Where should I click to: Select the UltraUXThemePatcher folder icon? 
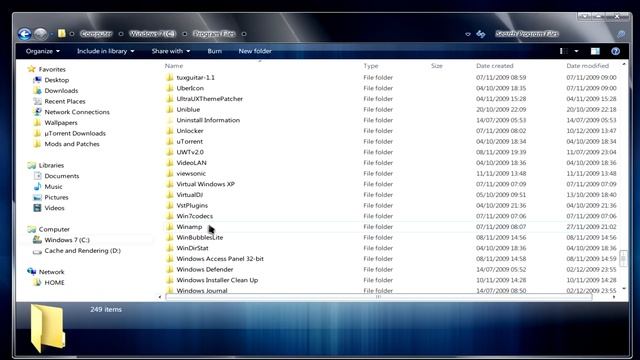170,99
